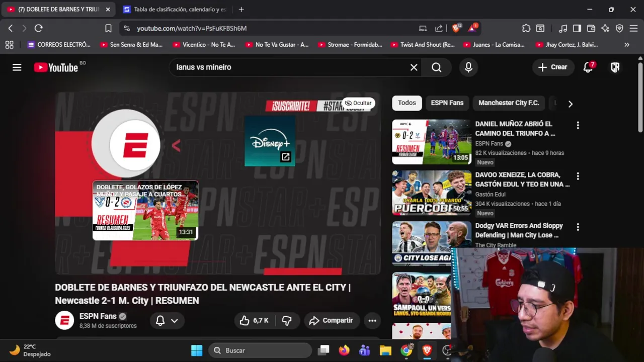Close the DOBLETE DE BARNES browser tab
This screenshot has width=644, height=362.
(x=108, y=10)
